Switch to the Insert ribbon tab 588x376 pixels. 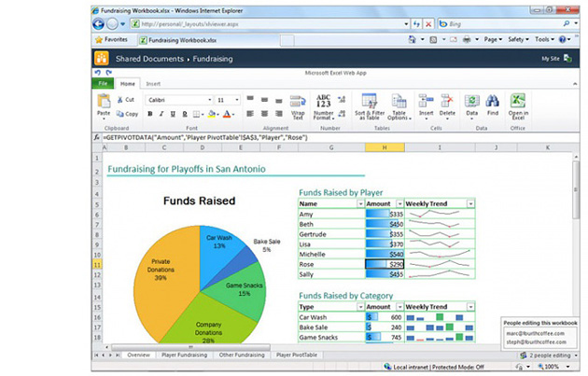(x=152, y=84)
